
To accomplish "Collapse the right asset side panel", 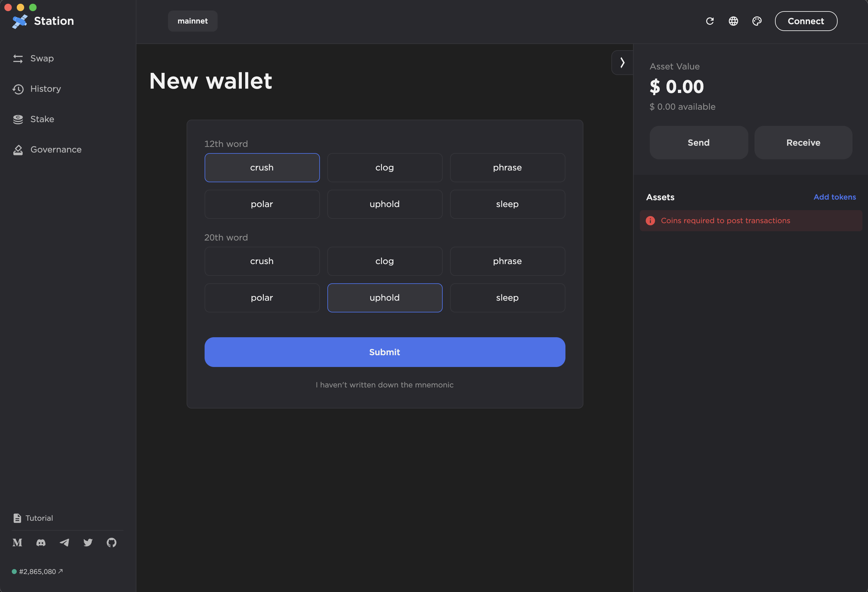I will 622,62.
